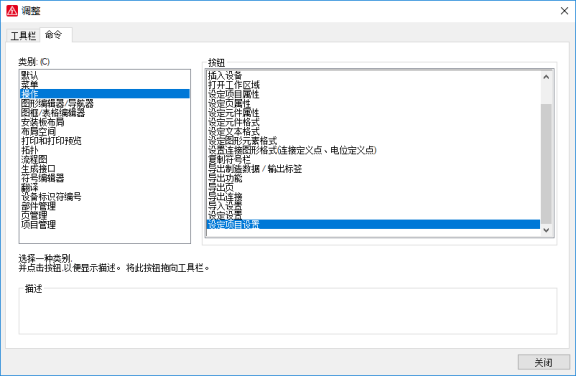This screenshot has width=576, height=377.
Task: Click the button list scrollbar thumb
Action: pyautogui.click(x=546, y=164)
